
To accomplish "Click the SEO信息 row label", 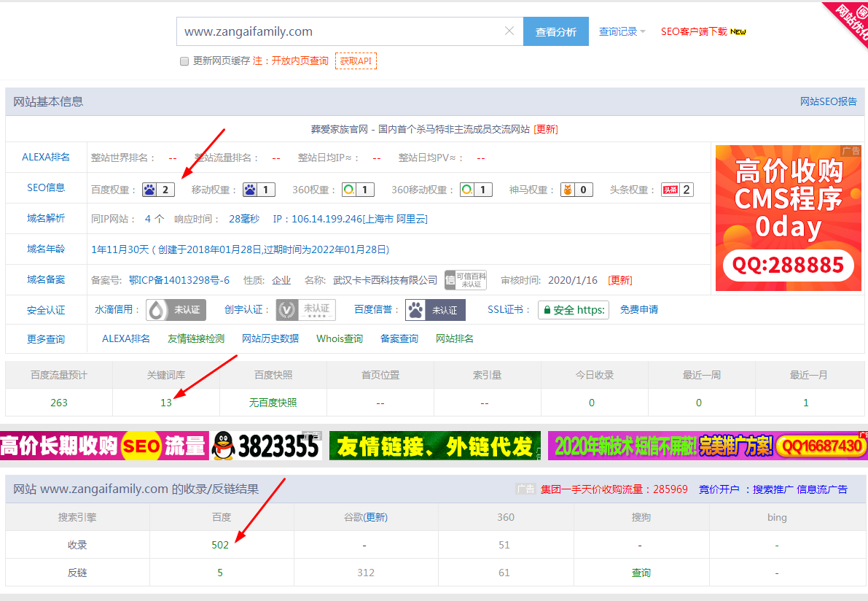I will pyautogui.click(x=46, y=187).
